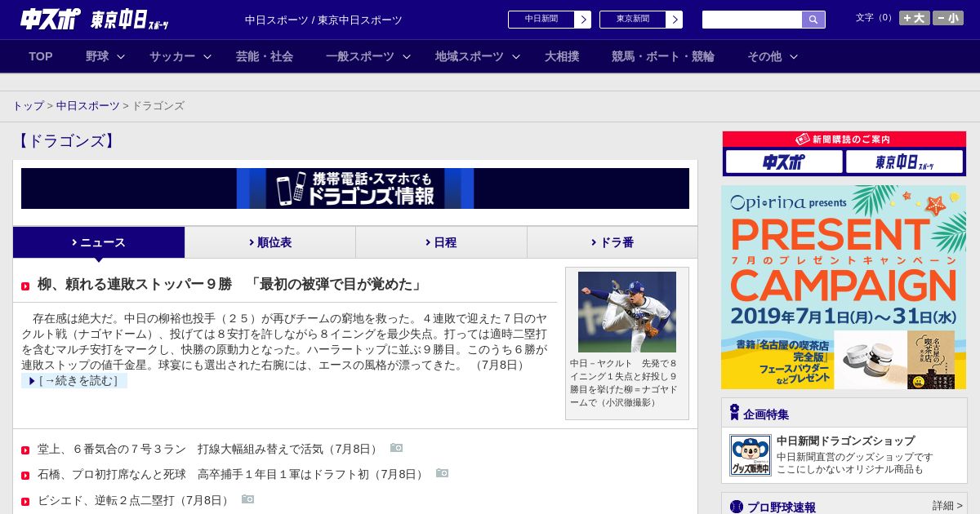Open 大相撲 navigation item
980x514 pixels.
562,56
